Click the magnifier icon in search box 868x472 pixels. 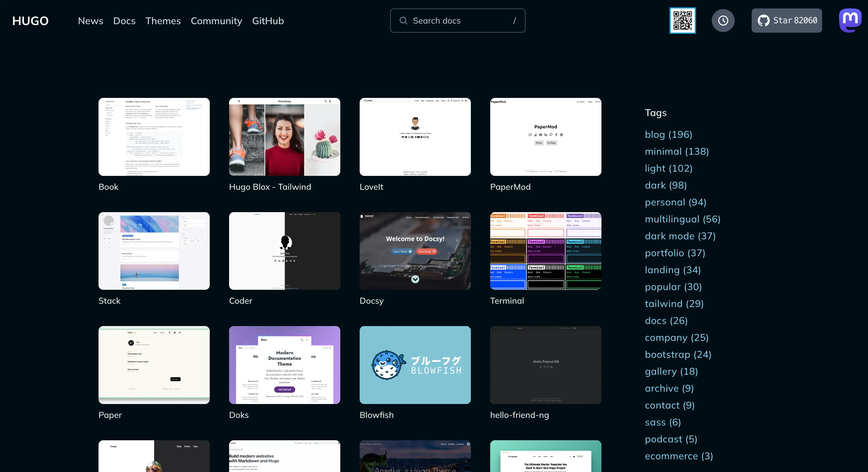pos(403,21)
